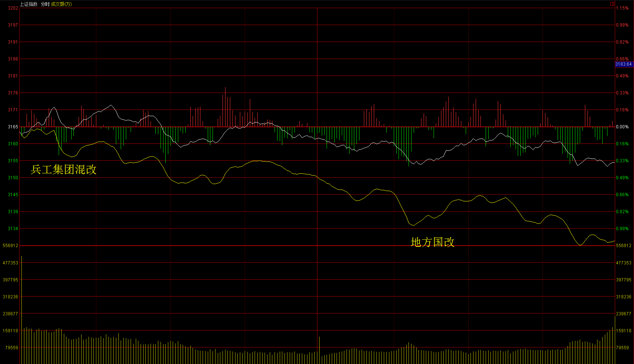Image resolution: width=634 pixels, height=364 pixels.
Task: Click the 79559 volume label on right axis
Action: tap(622, 348)
